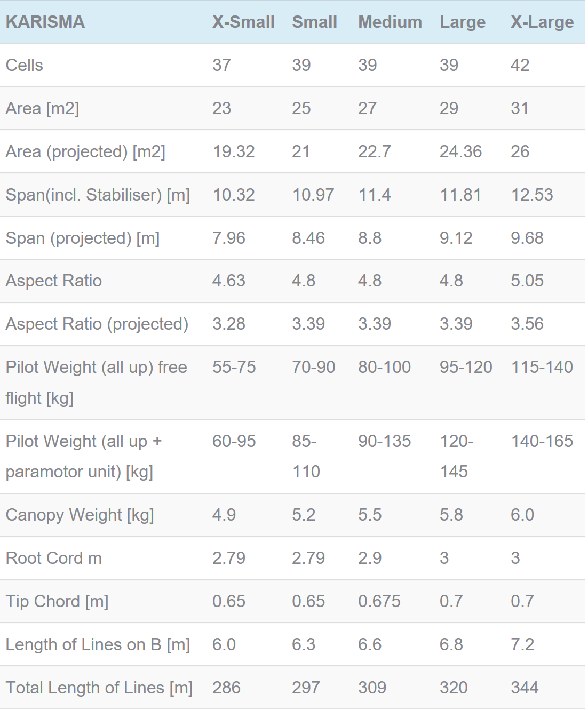The width and height of the screenshot is (588, 710).
Task: Click the Span(incl. Stabiliser) row label
Action: (x=98, y=195)
